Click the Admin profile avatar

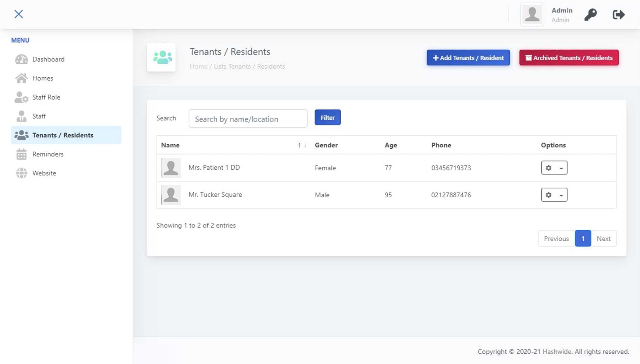pos(532,14)
